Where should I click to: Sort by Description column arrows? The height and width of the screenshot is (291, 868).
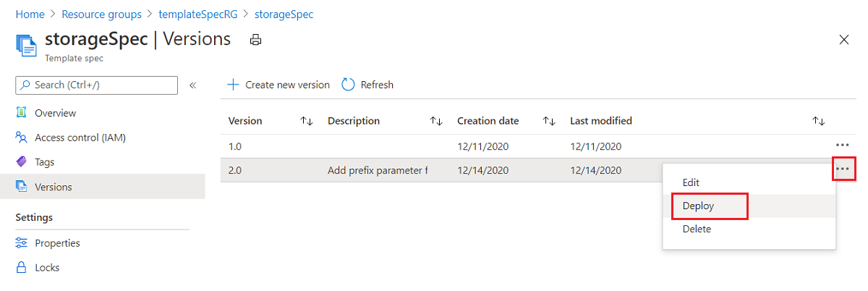click(x=436, y=121)
